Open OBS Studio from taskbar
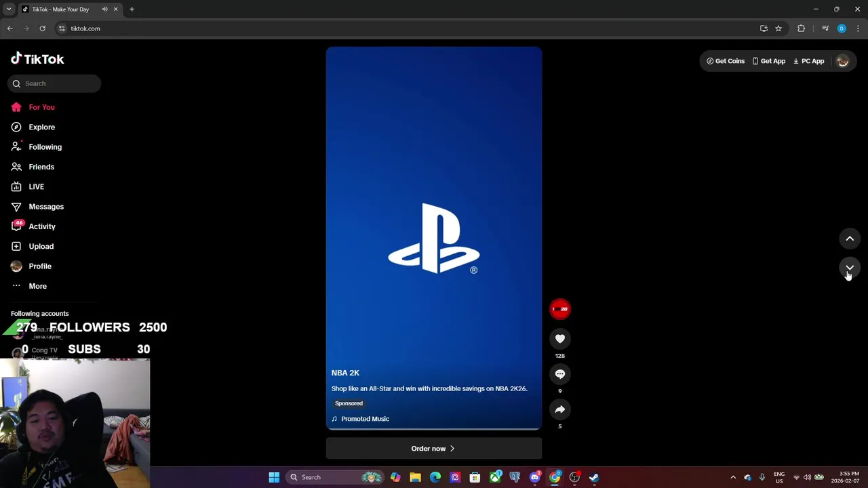 click(574, 477)
